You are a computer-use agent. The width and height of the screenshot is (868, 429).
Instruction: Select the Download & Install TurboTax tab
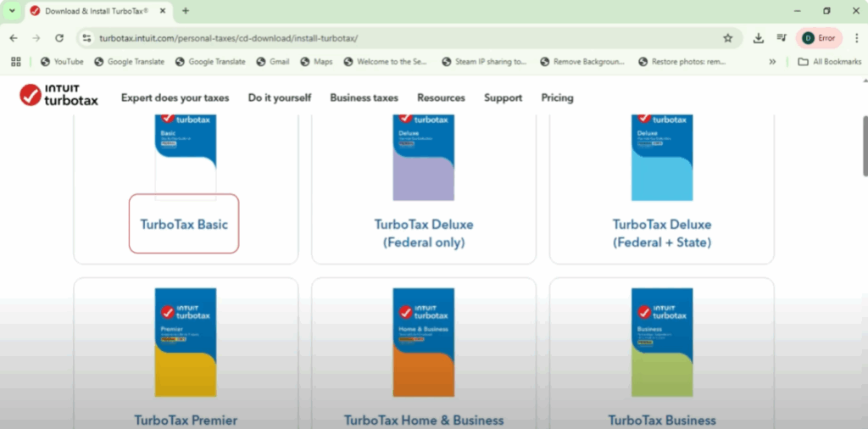coord(97,10)
